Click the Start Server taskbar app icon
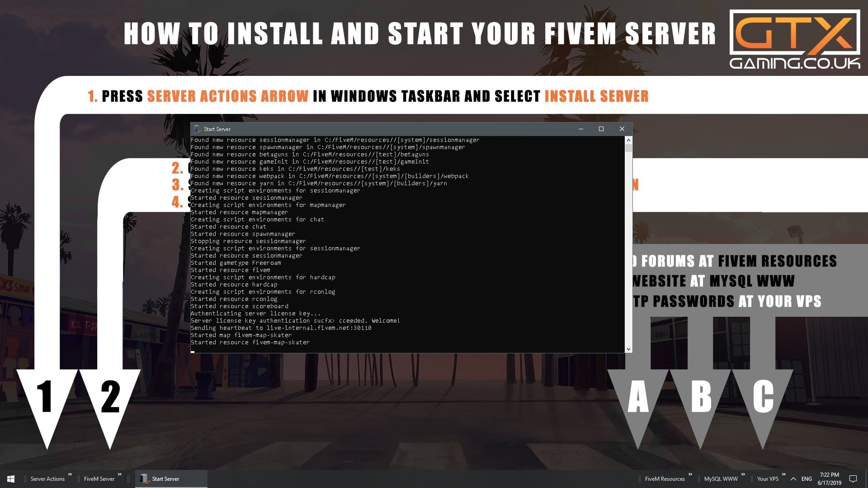 click(x=144, y=479)
